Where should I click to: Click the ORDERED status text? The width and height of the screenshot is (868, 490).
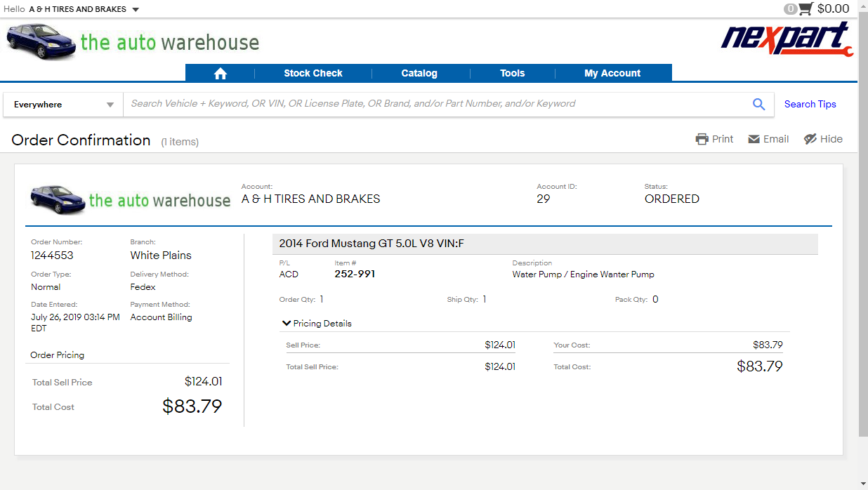(x=672, y=199)
